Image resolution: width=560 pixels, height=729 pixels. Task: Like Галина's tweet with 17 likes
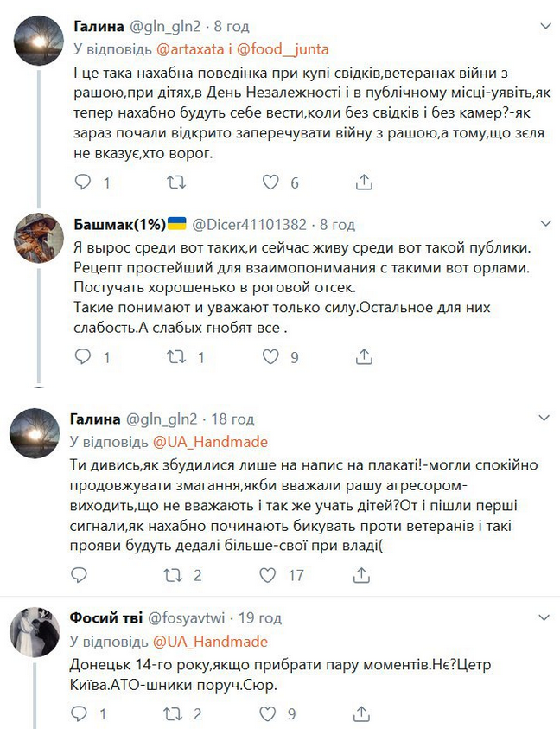tap(267, 575)
